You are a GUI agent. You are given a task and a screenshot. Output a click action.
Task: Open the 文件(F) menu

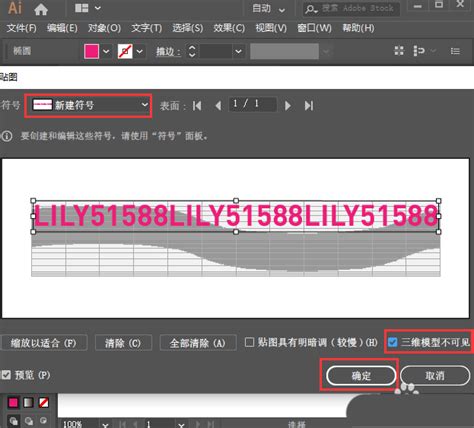(x=21, y=28)
